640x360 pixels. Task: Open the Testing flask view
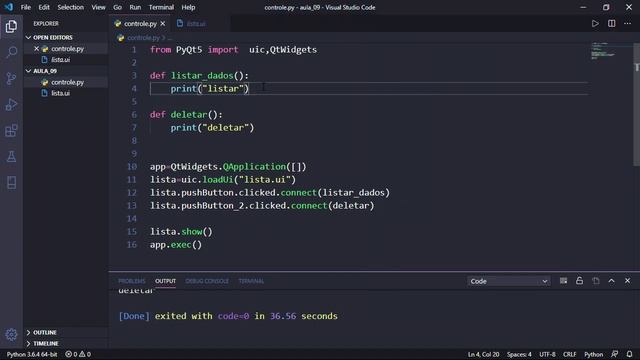coord(11,157)
